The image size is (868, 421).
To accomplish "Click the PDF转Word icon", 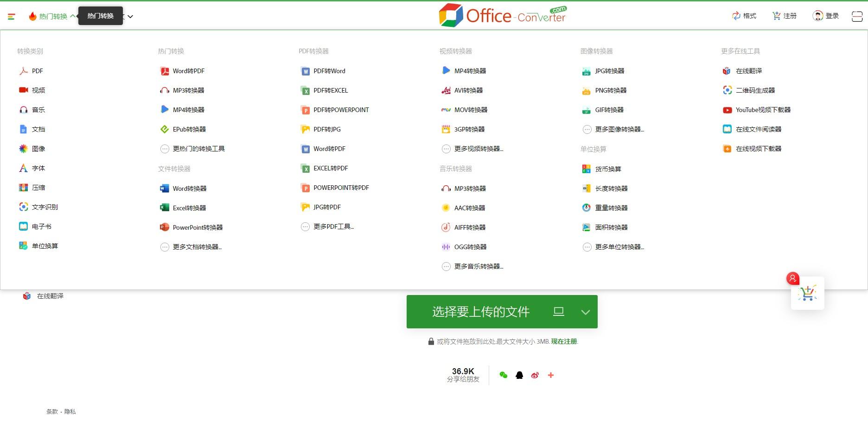I will pyautogui.click(x=306, y=71).
